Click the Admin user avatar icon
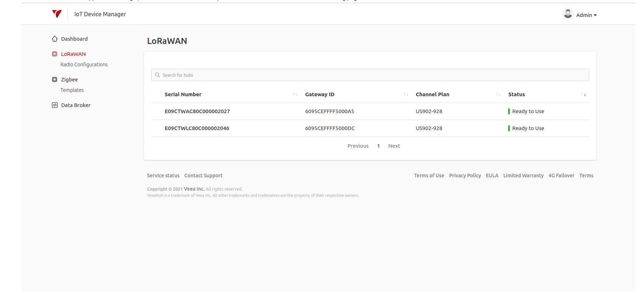Image resolution: width=644 pixels, height=302 pixels. point(568,14)
